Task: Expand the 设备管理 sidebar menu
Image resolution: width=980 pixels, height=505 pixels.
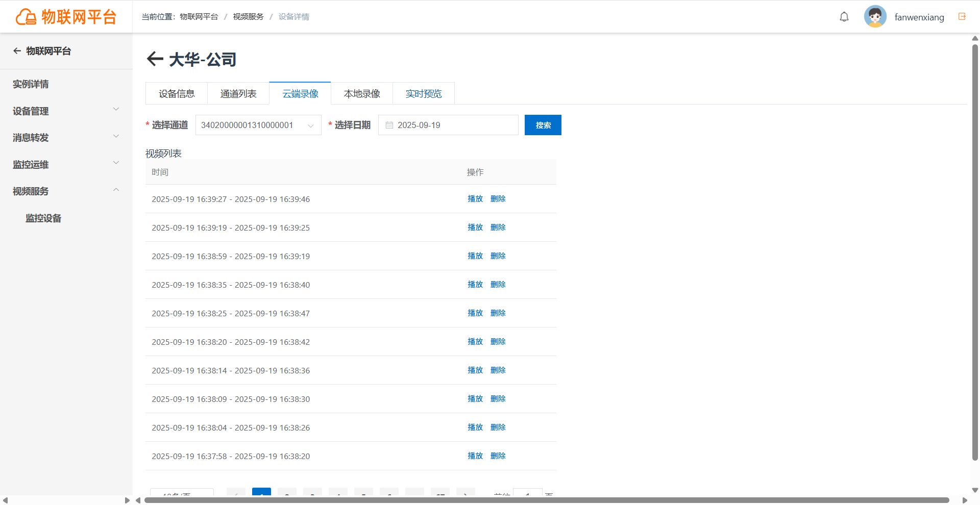Action: pyautogui.click(x=66, y=111)
